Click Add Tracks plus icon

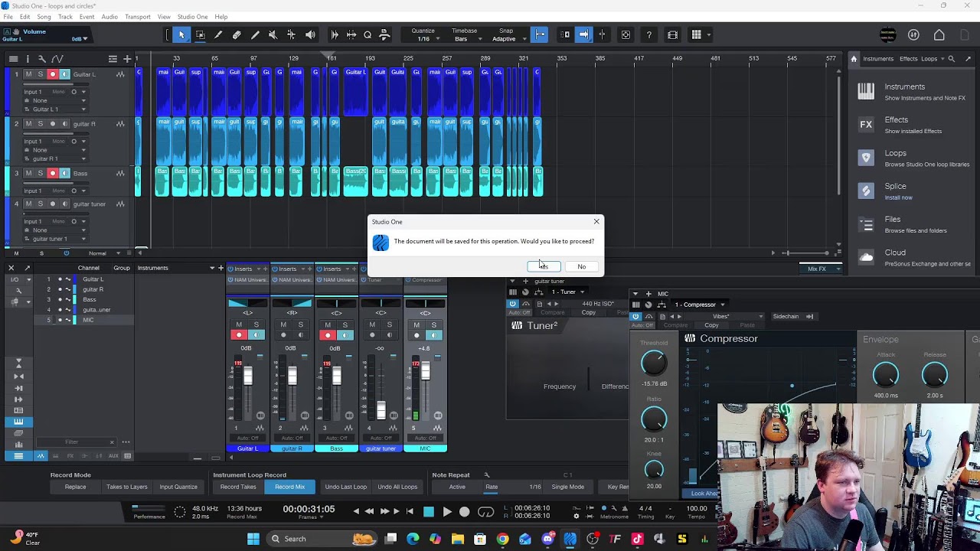click(x=127, y=59)
